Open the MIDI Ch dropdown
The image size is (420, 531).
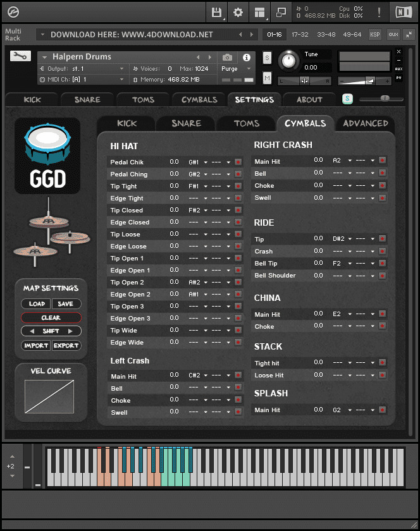coord(82,80)
